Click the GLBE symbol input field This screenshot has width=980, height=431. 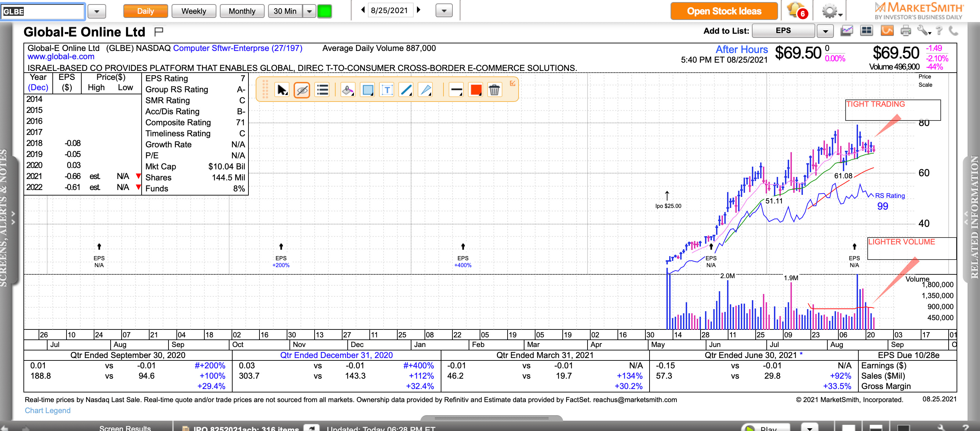(x=43, y=11)
